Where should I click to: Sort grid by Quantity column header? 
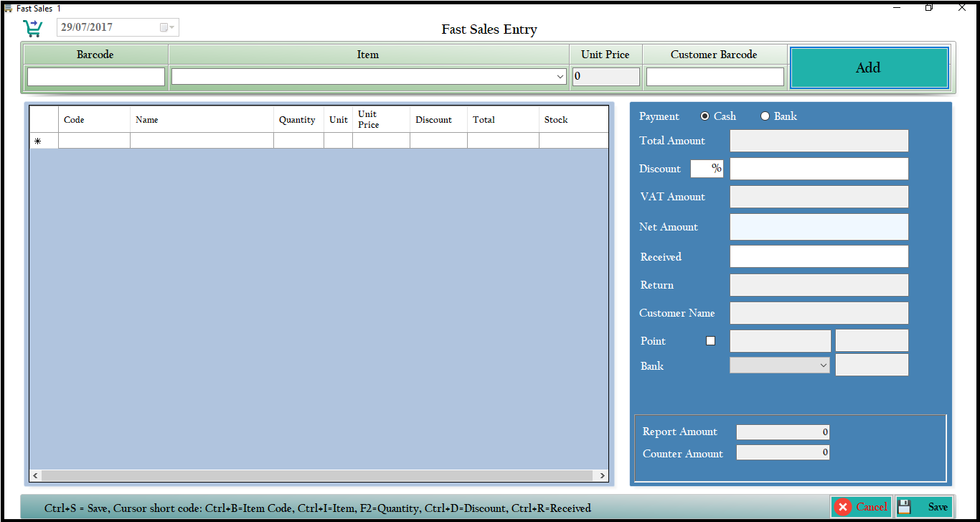298,120
